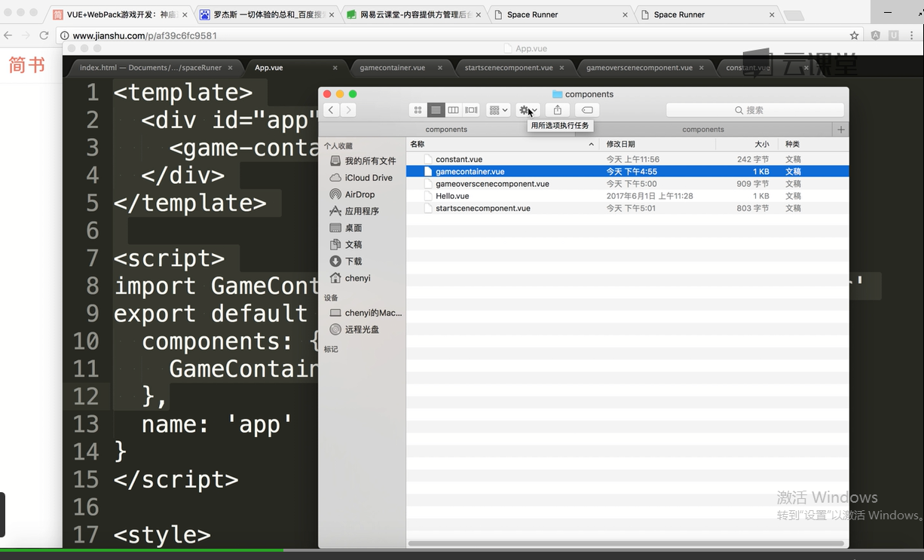Click the Finder search field
The image size is (924, 560).
pos(754,110)
